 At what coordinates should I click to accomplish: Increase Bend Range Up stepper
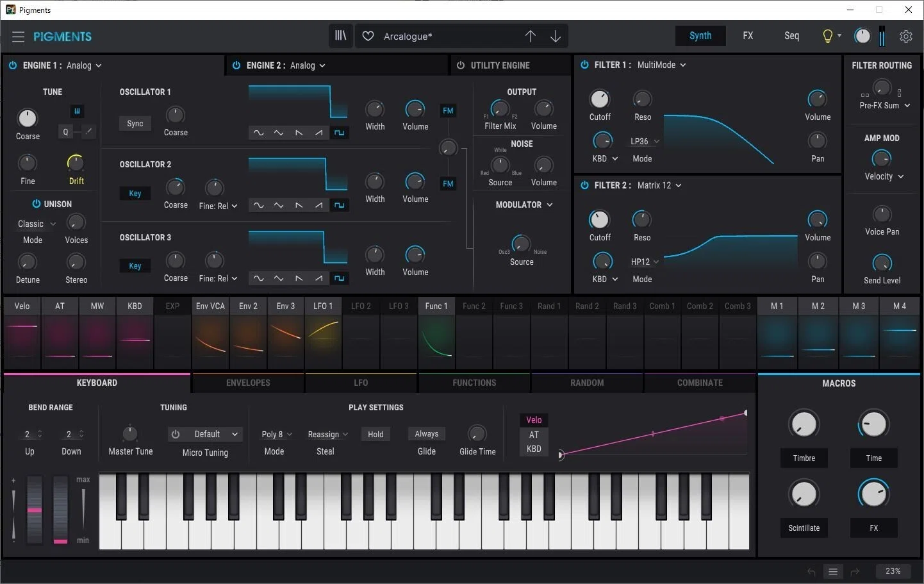tap(40, 431)
